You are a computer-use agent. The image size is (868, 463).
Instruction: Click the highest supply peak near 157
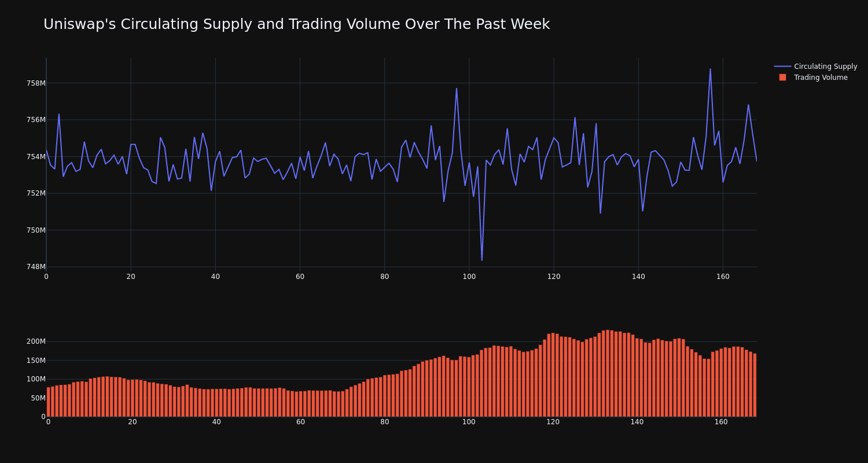(710, 69)
